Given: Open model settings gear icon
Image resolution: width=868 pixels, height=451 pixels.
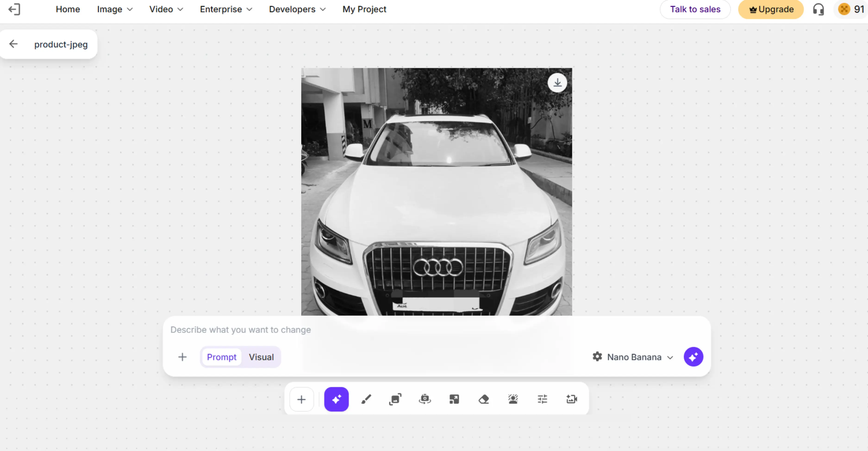Looking at the screenshot, I should (x=597, y=357).
